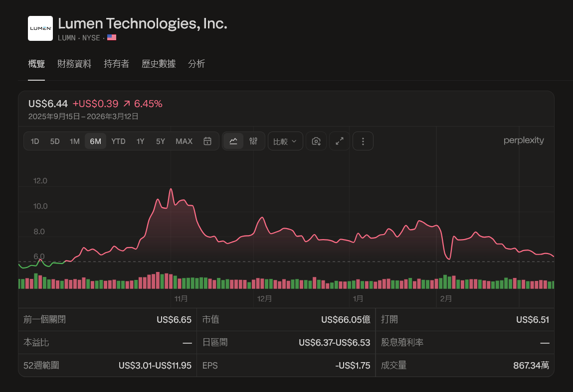
Task: Click the 1月 axis label
Action: tap(358, 298)
